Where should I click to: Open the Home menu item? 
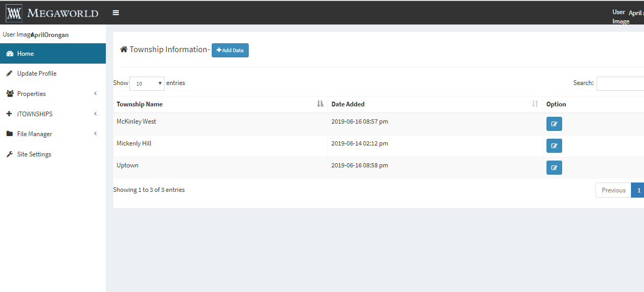click(53, 54)
